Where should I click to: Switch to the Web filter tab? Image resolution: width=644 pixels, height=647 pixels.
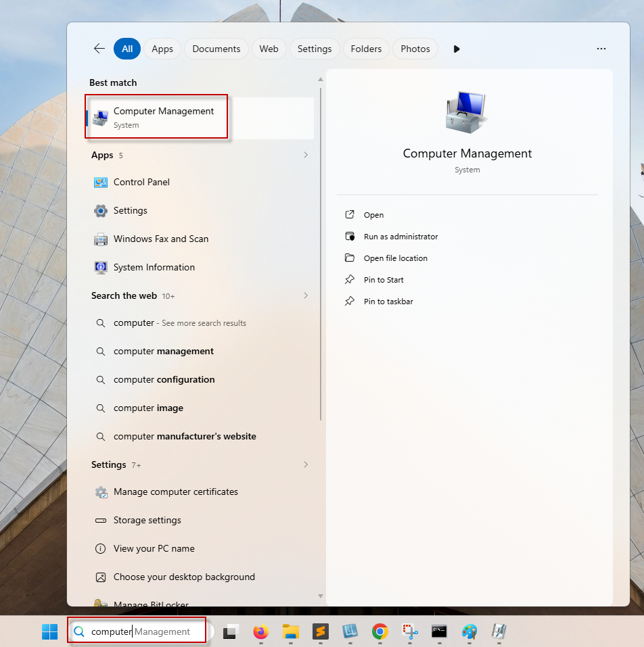tap(269, 49)
